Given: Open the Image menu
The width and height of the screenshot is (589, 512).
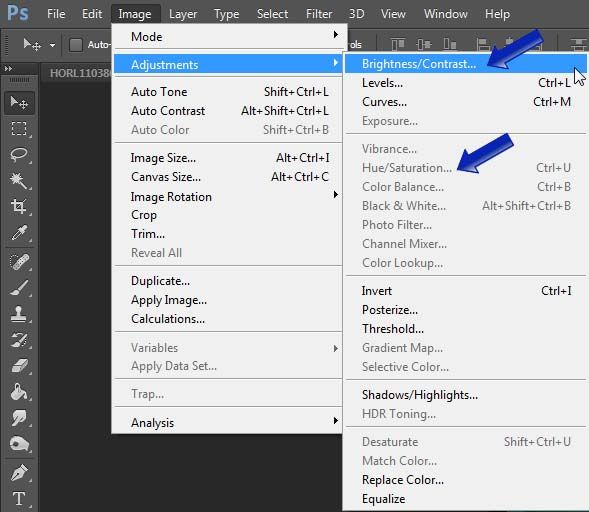Looking at the screenshot, I should point(135,14).
